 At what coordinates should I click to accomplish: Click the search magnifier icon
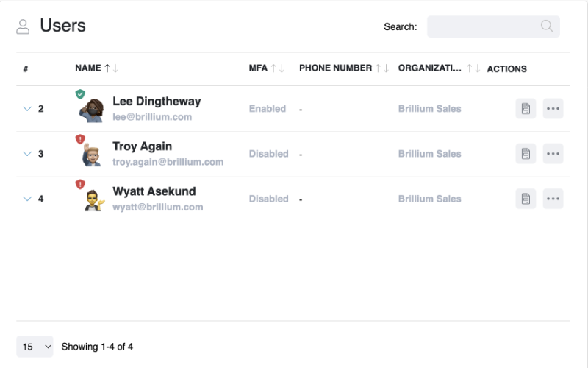[x=547, y=26]
